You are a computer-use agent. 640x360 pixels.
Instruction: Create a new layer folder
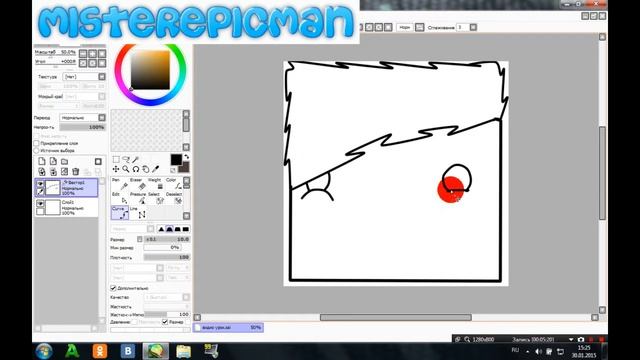(x=64, y=161)
